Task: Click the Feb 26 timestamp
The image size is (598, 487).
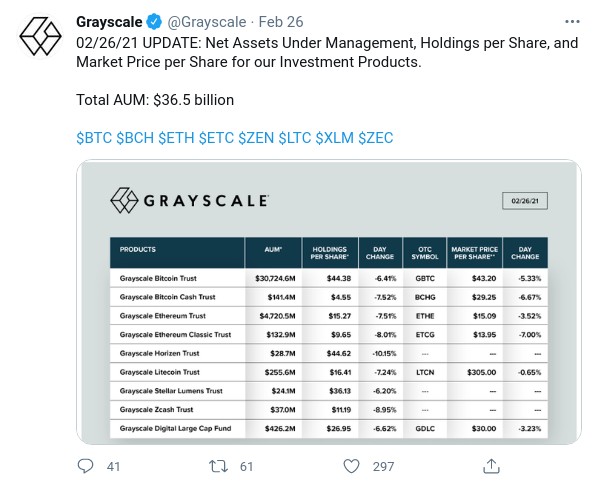Action: (281, 22)
